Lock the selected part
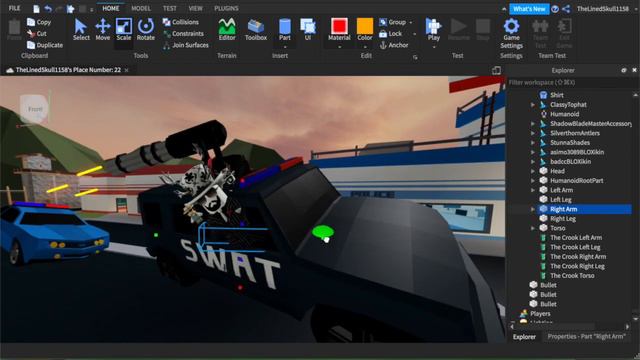This screenshot has height=360, width=640. click(x=391, y=33)
